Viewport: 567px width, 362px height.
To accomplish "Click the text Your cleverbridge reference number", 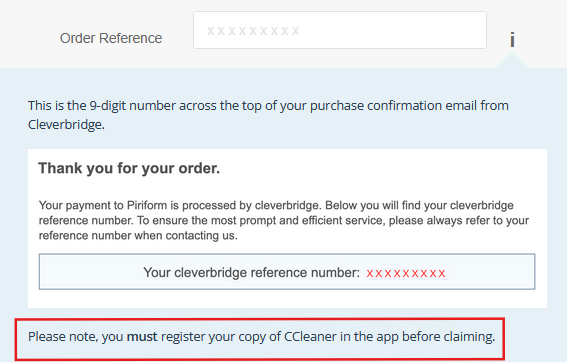I will coord(252,273).
